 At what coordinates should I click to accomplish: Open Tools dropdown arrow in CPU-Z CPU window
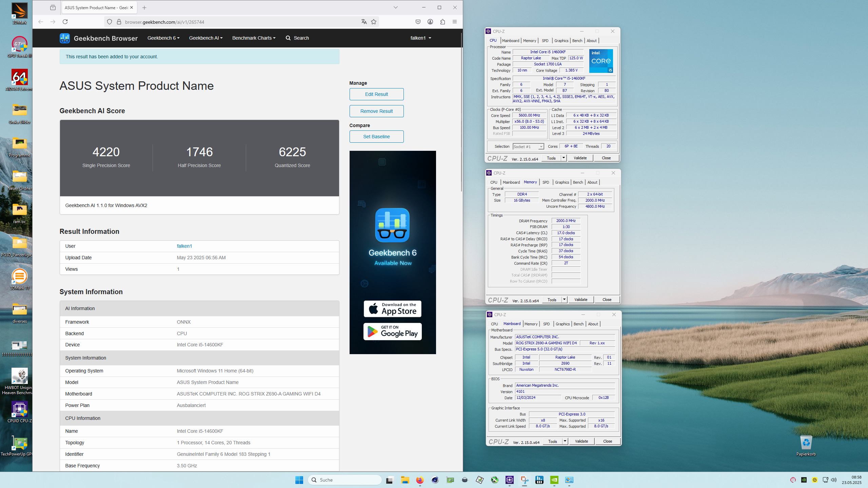point(563,158)
